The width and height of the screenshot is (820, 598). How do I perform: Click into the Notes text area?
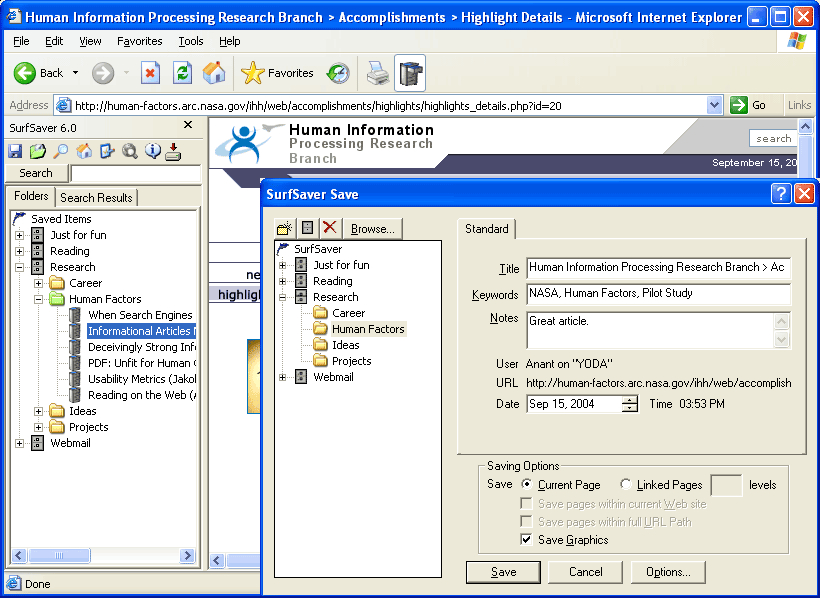650,330
